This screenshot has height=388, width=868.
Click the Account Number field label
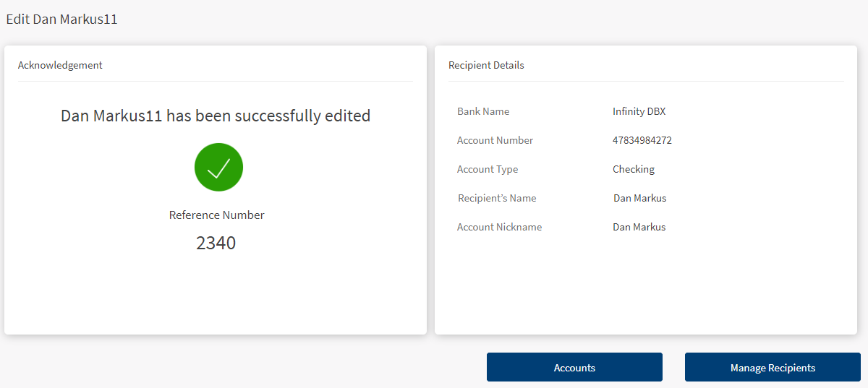pos(495,140)
